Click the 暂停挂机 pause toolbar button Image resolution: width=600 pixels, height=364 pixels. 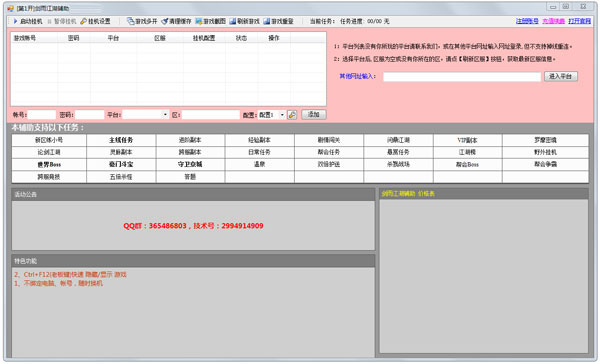coord(62,21)
